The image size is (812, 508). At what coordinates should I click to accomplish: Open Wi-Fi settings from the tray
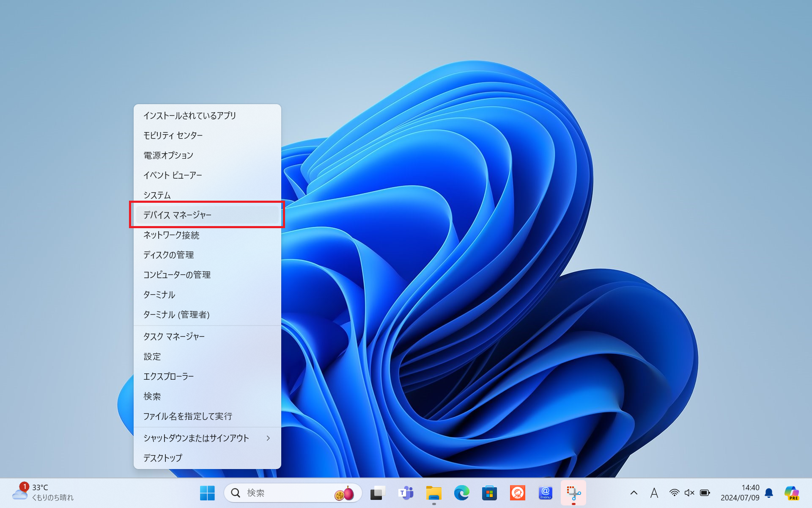tap(674, 493)
